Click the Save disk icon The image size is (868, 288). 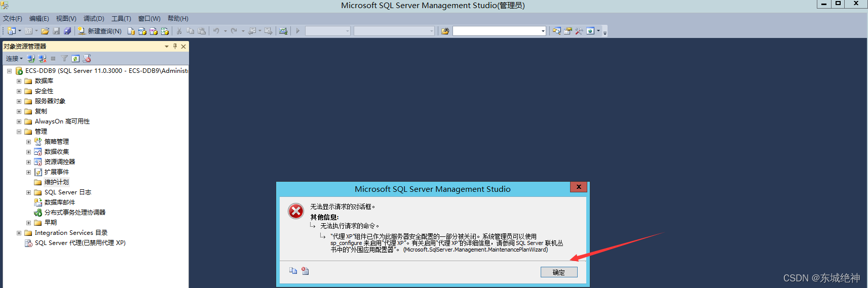[x=56, y=31]
